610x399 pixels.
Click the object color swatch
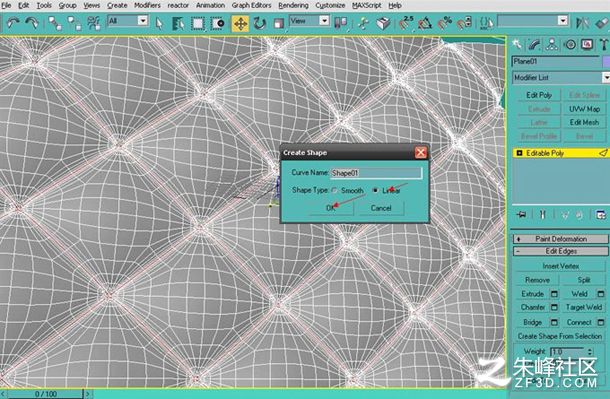tap(606, 61)
